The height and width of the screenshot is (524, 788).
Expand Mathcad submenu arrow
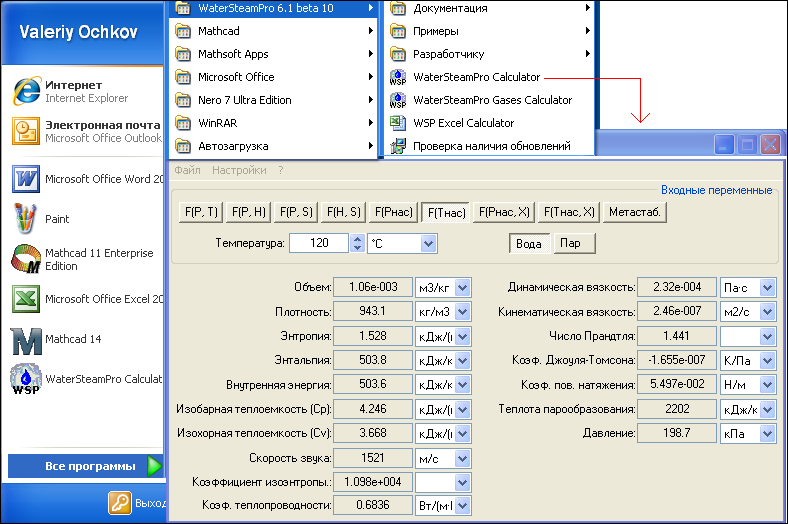click(370, 31)
